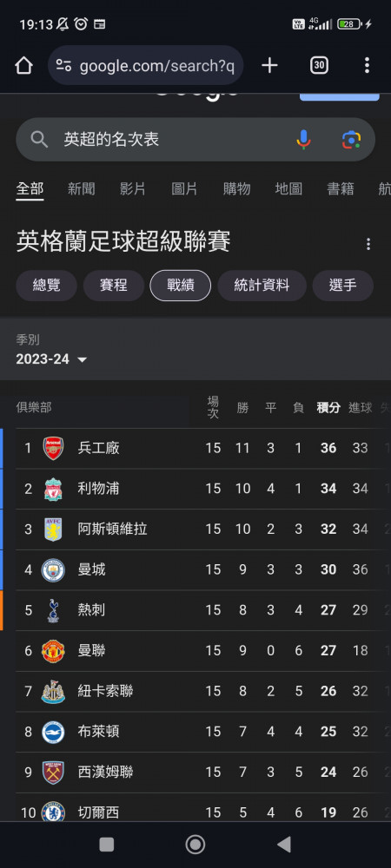Open the browser three-dot menu
Image resolution: width=391 pixels, height=868 pixels.
tap(367, 66)
